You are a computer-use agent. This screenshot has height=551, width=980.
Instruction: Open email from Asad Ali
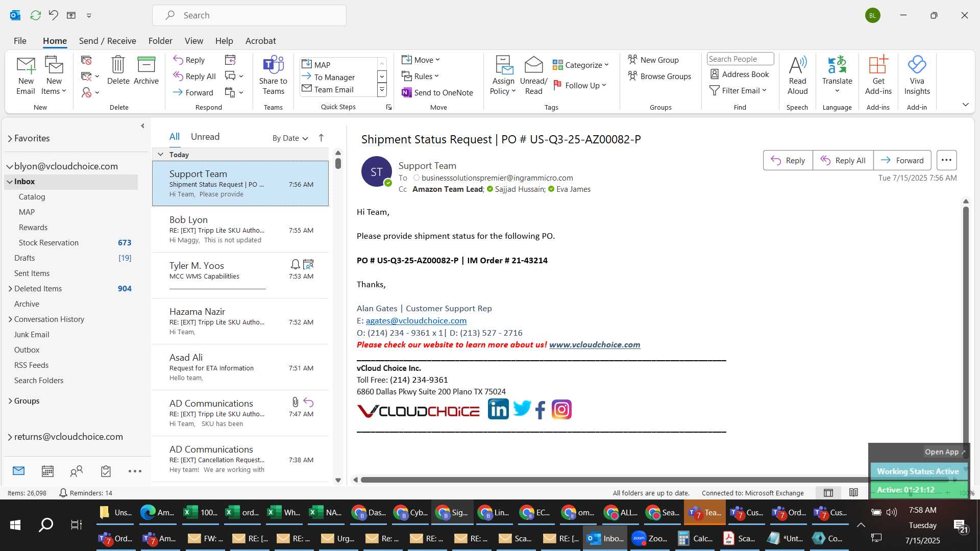(240, 367)
